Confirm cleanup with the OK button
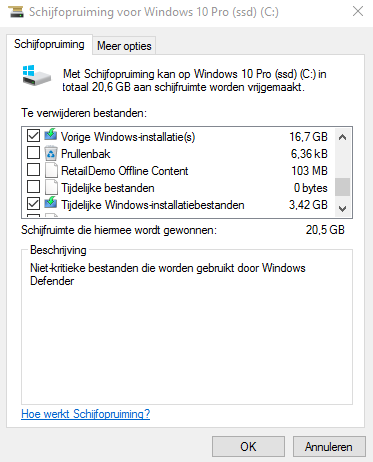 click(248, 447)
